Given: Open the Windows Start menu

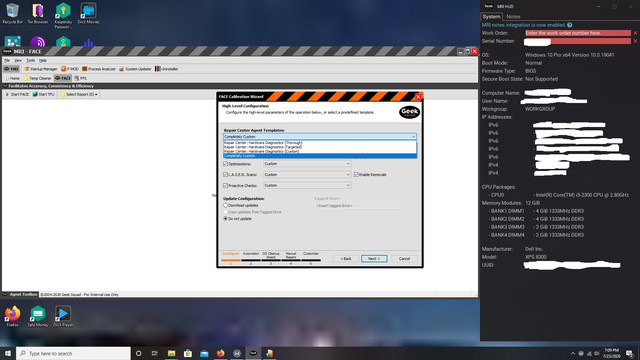Looking at the screenshot, I should 8,353.
